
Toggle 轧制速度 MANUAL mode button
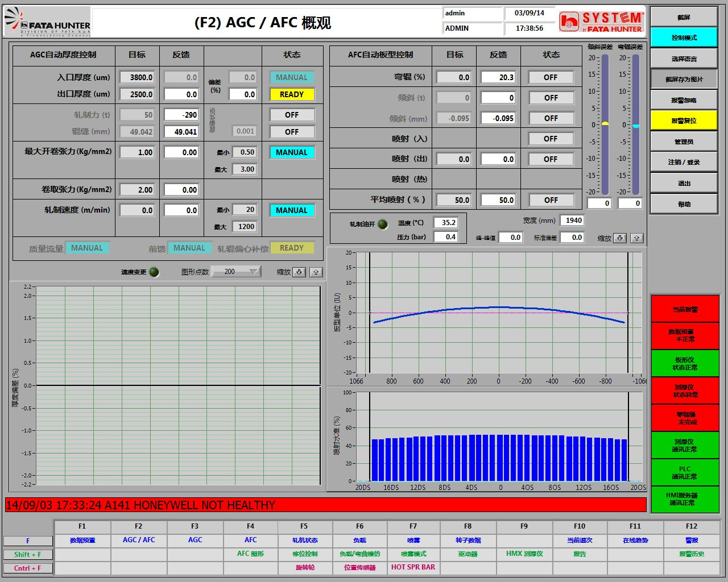[x=291, y=210]
